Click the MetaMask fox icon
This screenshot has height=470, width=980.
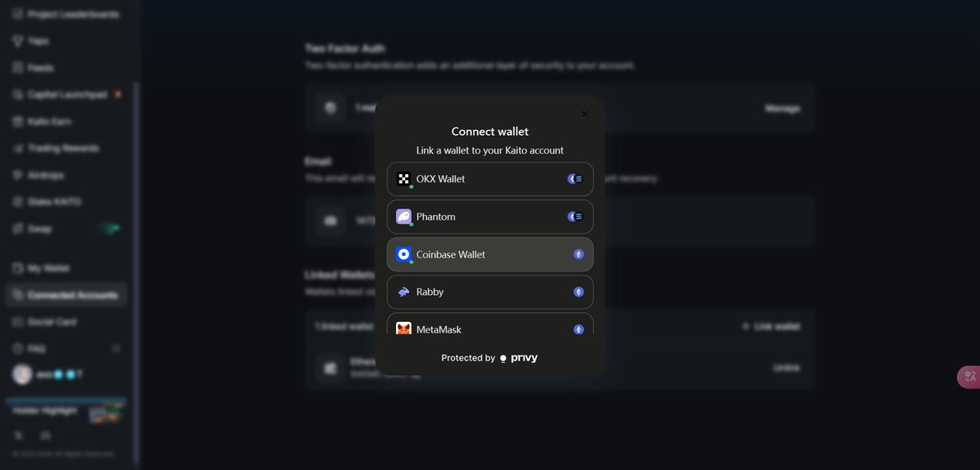tap(403, 329)
